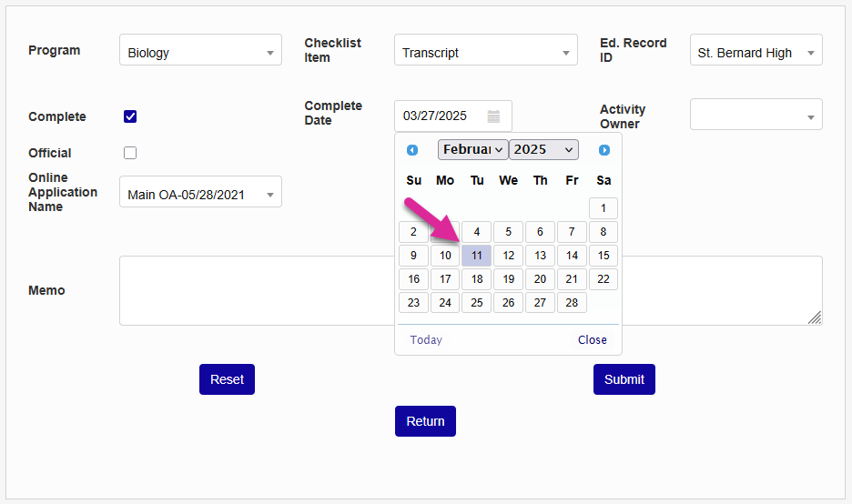Click the Today link in calendar
The width and height of the screenshot is (852, 504).
426,340
